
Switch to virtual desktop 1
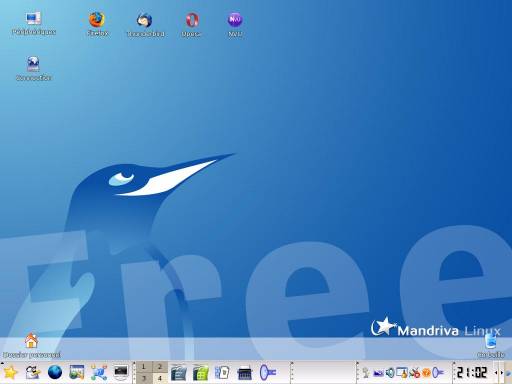click(x=144, y=367)
